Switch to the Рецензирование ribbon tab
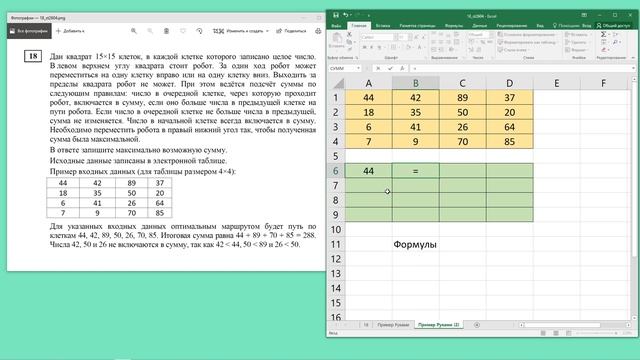The width and height of the screenshot is (640, 360). click(512, 25)
